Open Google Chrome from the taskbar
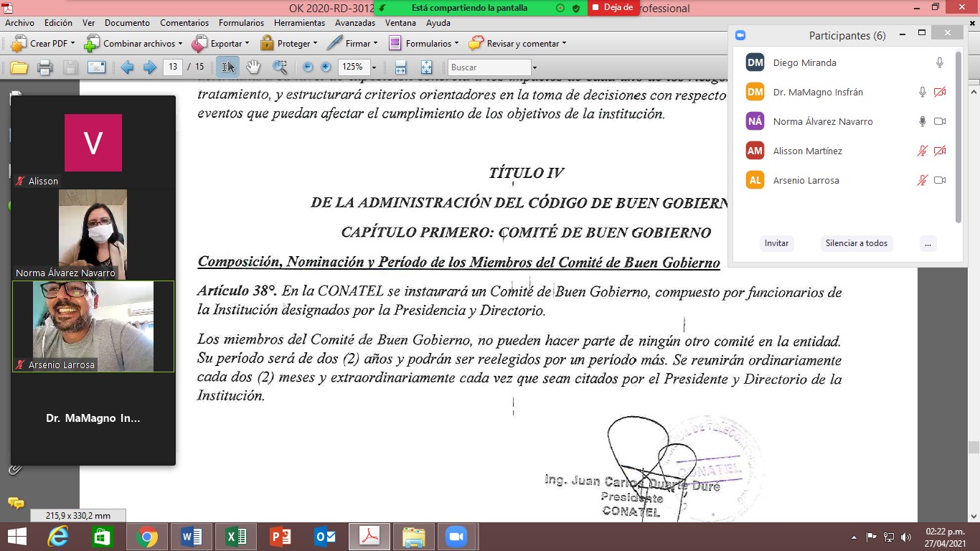Screen dimensions: 980x551 146,537
